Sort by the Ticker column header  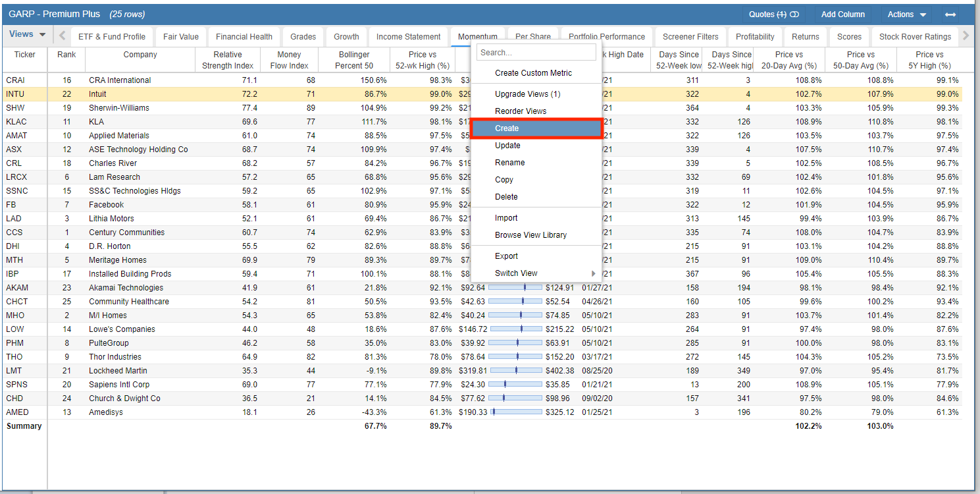pyautogui.click(x=25, y=59)
